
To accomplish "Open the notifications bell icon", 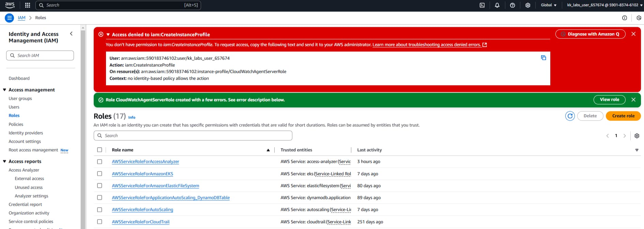I will point(497,5).
